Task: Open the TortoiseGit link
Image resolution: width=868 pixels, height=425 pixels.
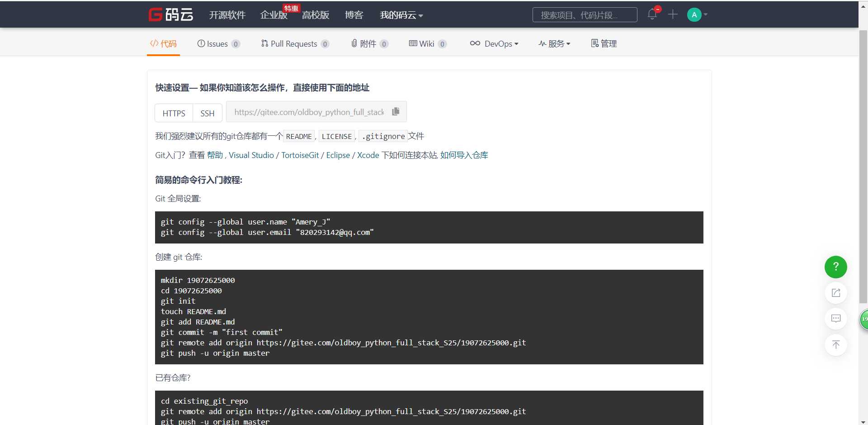Action: tap(300, 155)
